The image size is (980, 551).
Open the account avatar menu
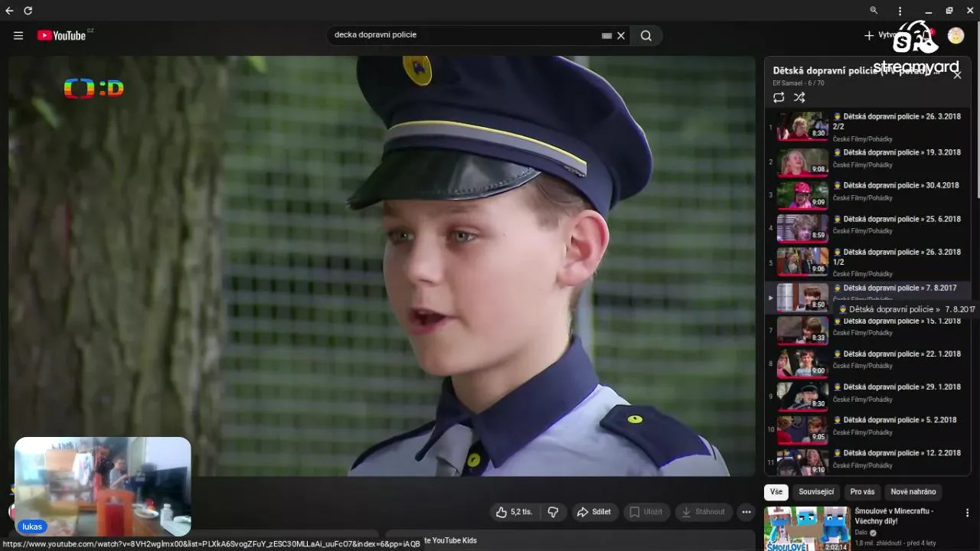(955, 35)
